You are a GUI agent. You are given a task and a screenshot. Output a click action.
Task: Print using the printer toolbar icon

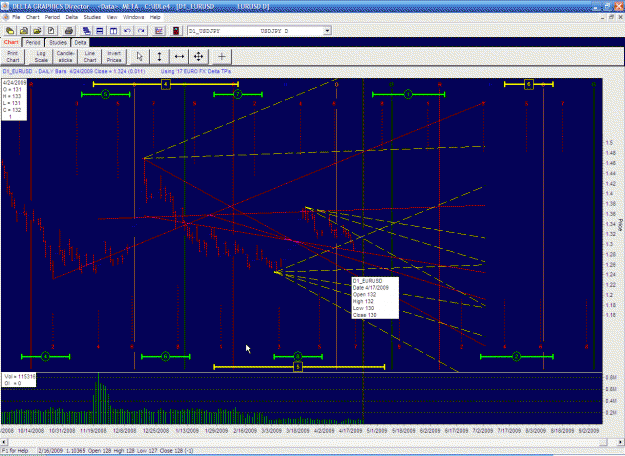pos(69,31)
